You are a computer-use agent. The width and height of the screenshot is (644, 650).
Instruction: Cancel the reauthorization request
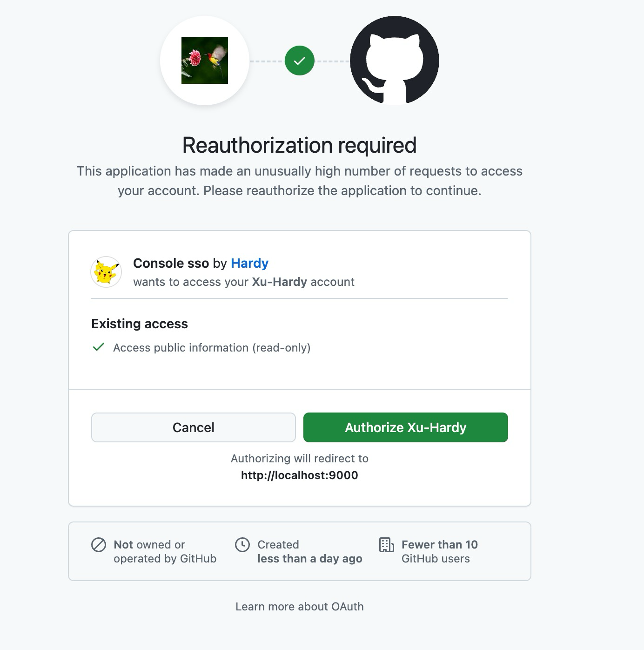pyautogui.click(x=193, y=427)
